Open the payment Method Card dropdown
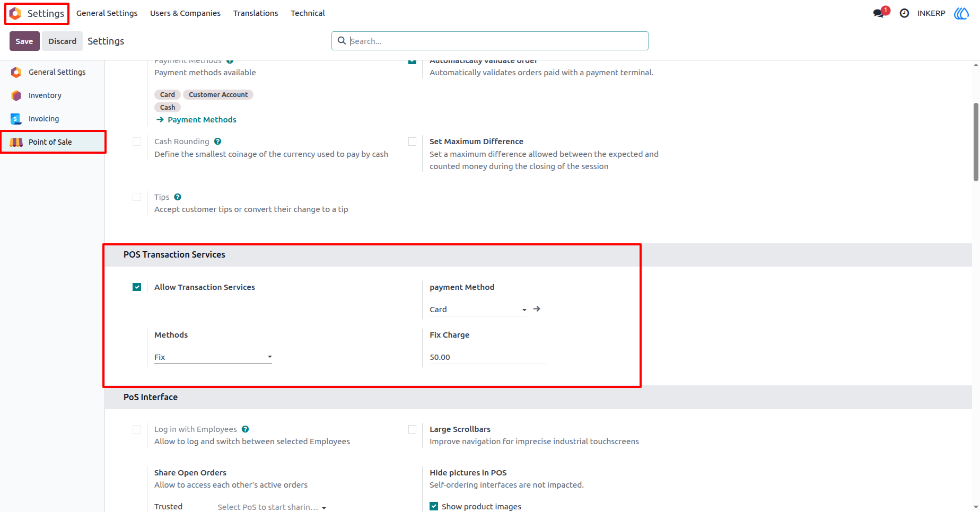This screenshot has height=512, width=980. coord(478,310)
